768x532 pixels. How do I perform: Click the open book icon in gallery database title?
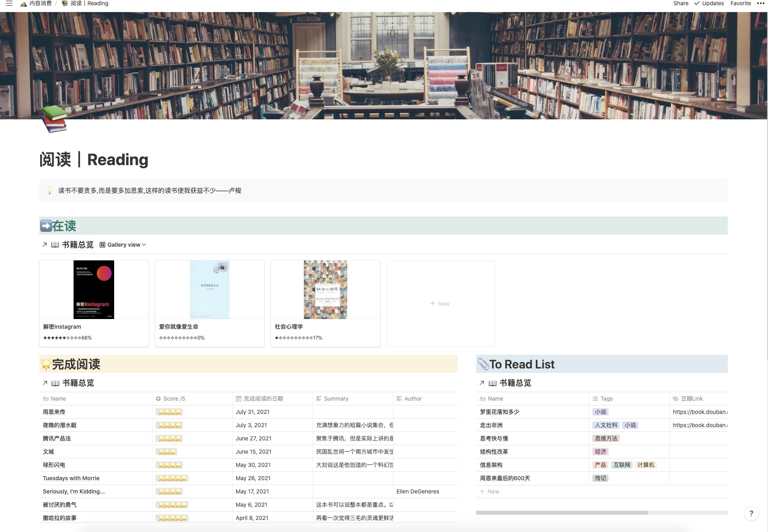click(x=55, y=245)
